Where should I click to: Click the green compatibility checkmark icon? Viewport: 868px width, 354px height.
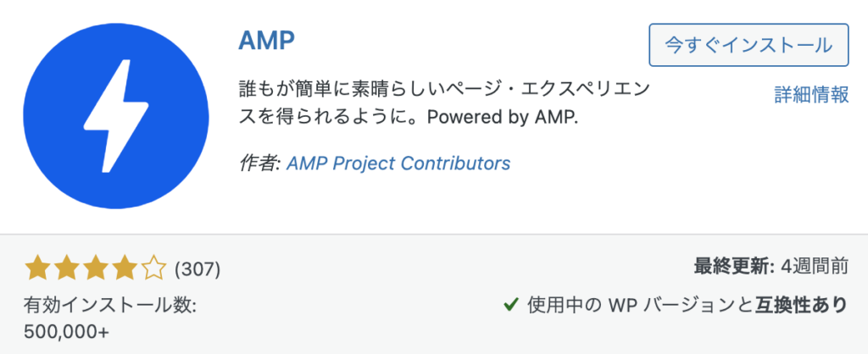pos(510,304)
